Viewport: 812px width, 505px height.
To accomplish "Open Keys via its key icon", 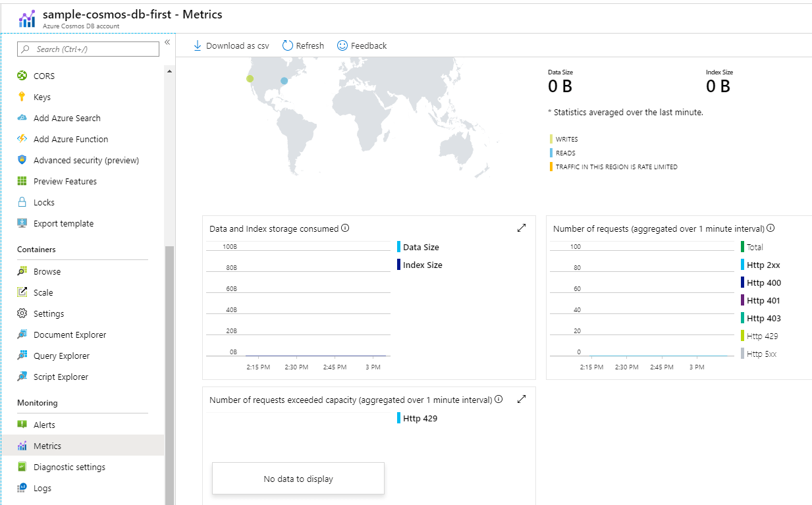I will pos(22,97).
